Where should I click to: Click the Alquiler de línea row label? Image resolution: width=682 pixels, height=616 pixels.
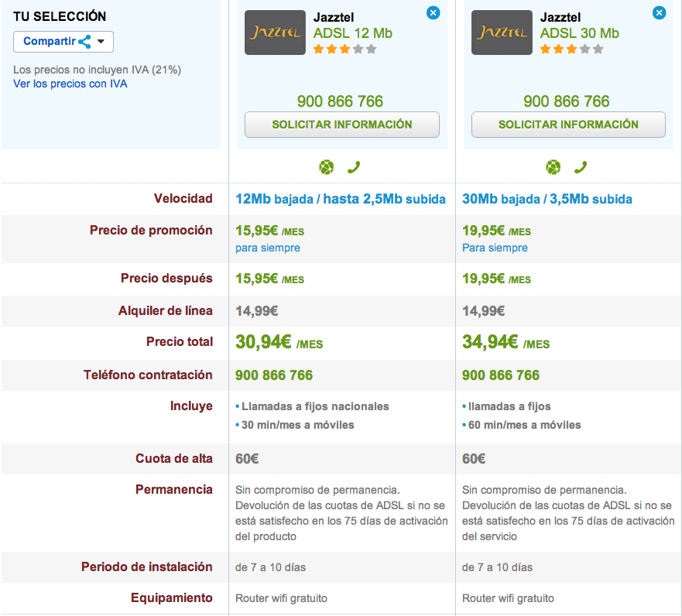pos(166,311)
